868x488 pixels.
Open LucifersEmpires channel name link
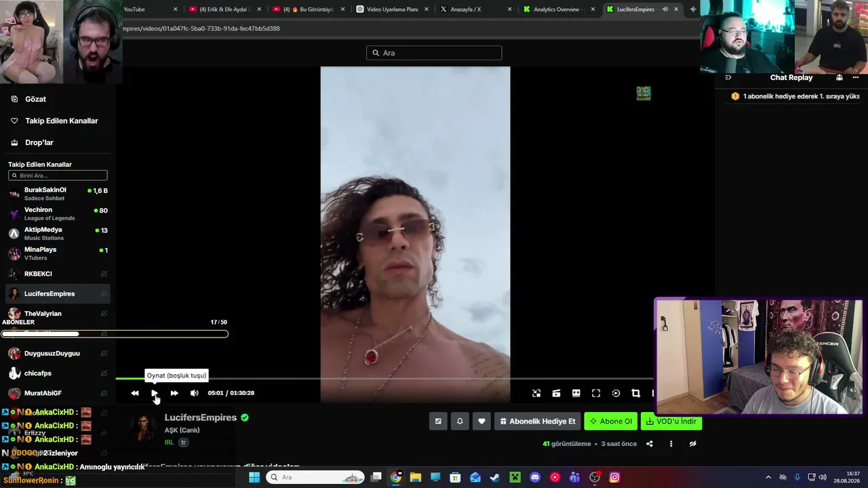[201, 418]
